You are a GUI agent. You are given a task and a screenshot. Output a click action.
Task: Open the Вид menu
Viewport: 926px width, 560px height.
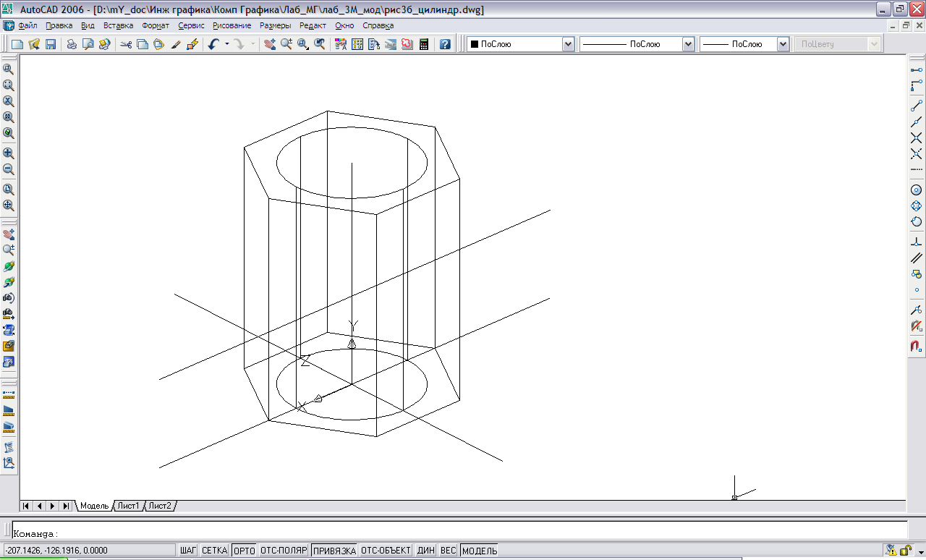(88, 25)
